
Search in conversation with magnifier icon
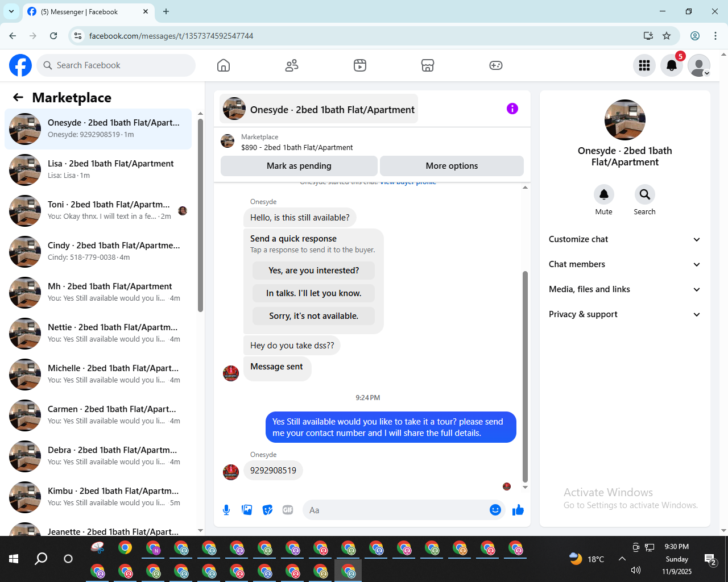pyautogui.click(x=644, y=194)
